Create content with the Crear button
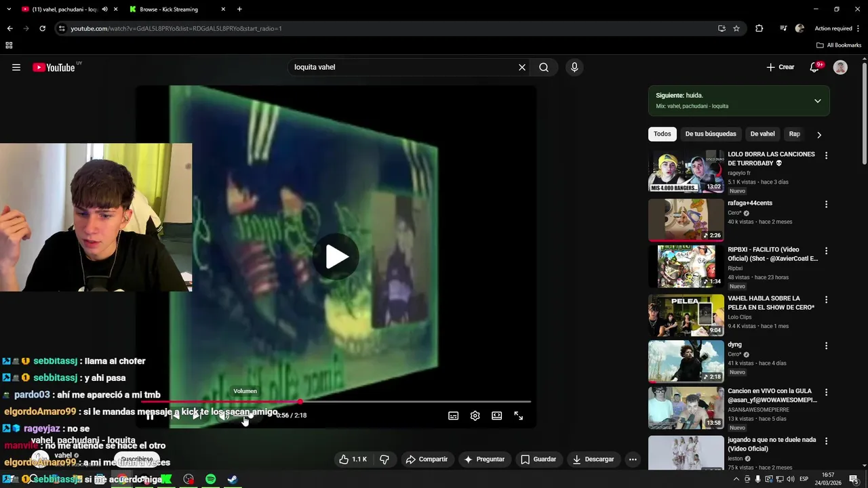Viewport: 868px width, 488px height. tap(781, 67)
